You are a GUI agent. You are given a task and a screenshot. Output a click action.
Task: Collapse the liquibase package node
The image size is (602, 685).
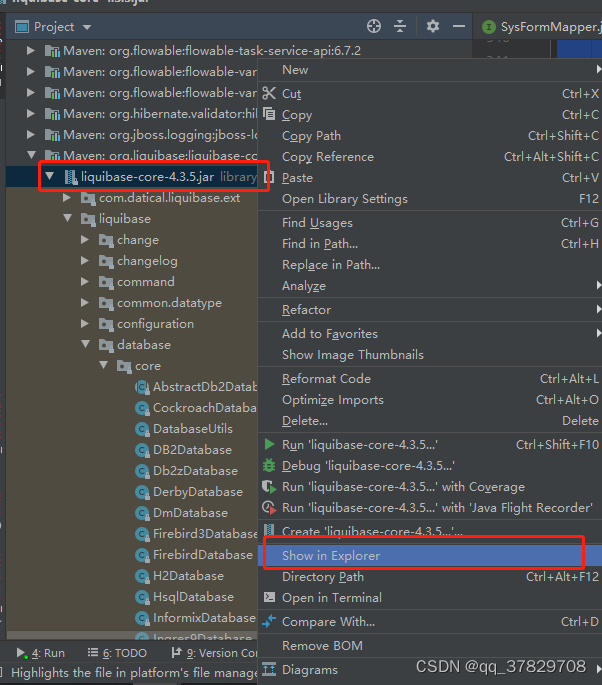coord(68,218)
